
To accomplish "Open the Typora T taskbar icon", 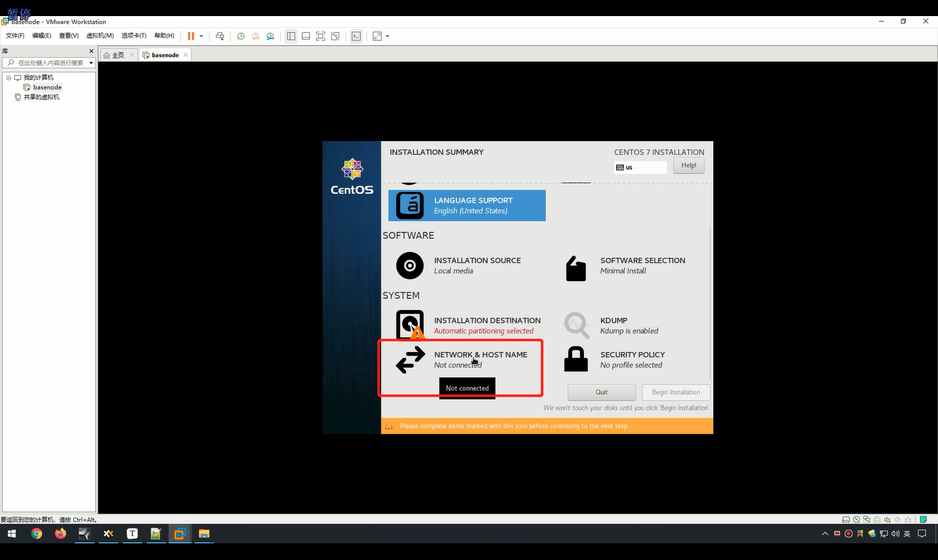I will [x=132, y=533].
